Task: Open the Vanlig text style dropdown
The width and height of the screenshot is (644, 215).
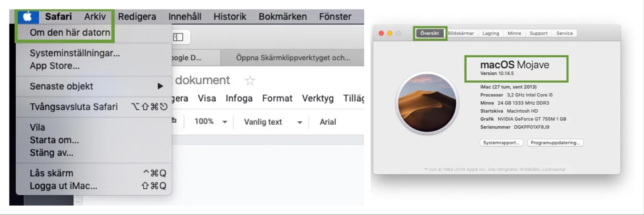Action: pos(273,122)
